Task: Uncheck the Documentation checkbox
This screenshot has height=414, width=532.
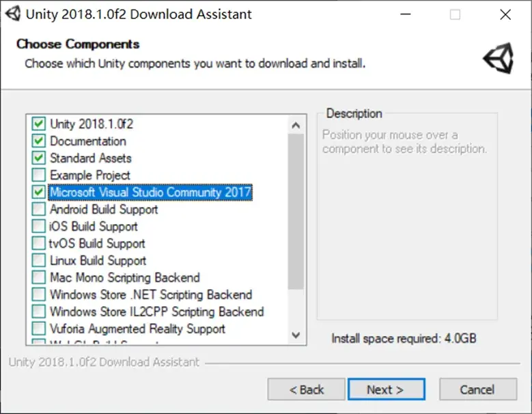Action: tap(38, 141)
